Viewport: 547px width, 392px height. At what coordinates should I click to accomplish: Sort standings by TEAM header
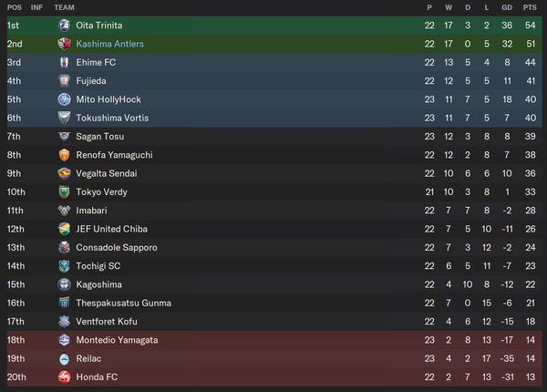64,7
